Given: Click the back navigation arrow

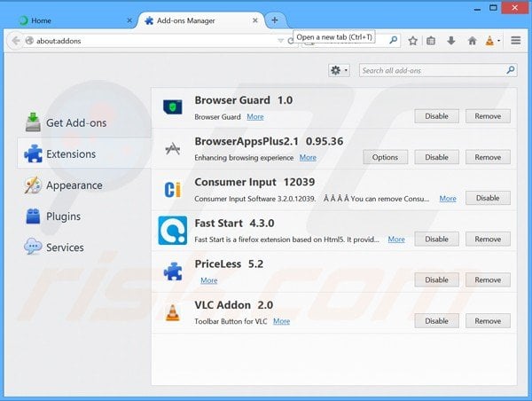Looking at the screenshot, I should pos(15,41).
